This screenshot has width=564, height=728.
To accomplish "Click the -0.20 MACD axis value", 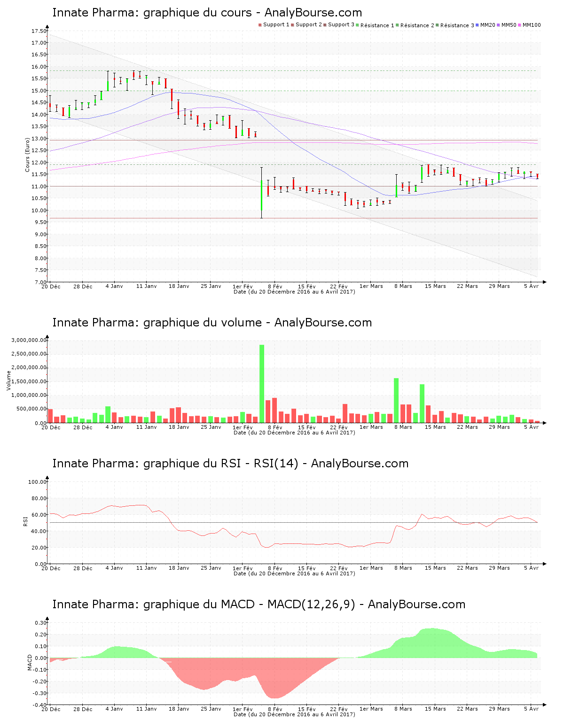I will click(39, 682).
